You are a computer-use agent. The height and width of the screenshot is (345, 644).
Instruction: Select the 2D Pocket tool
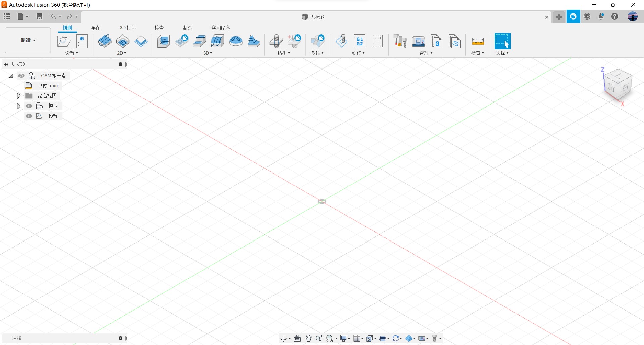point(123,41)
